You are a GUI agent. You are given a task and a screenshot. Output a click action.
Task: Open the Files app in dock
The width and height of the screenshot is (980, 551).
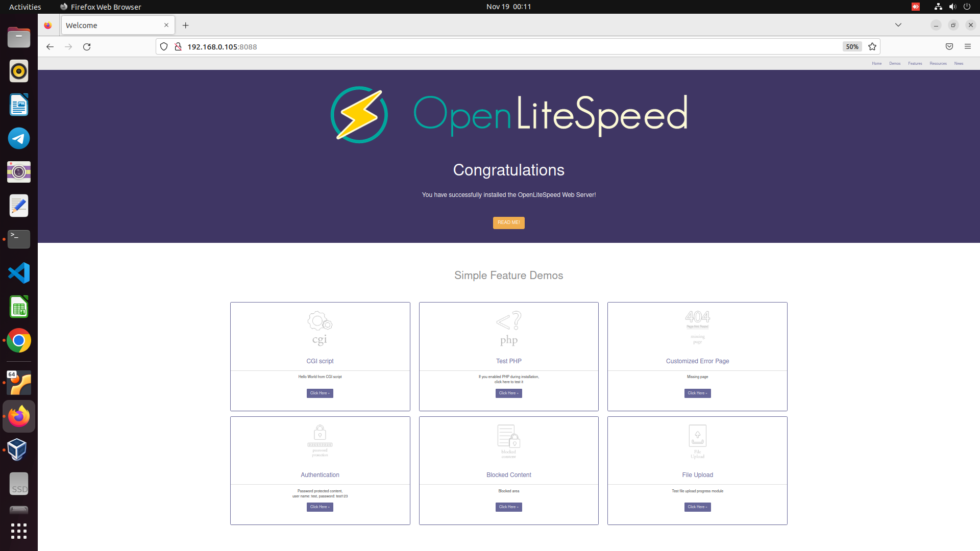[x=19, y=37]
